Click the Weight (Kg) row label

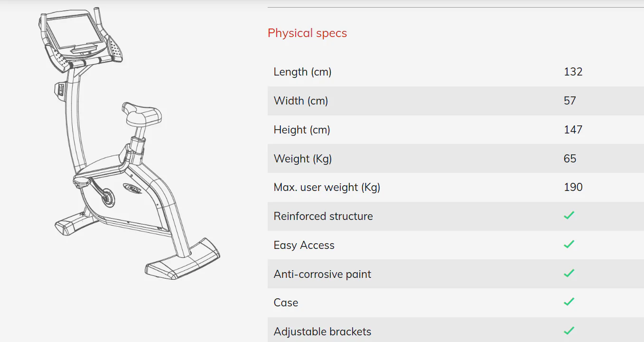[x=303, y=159]
